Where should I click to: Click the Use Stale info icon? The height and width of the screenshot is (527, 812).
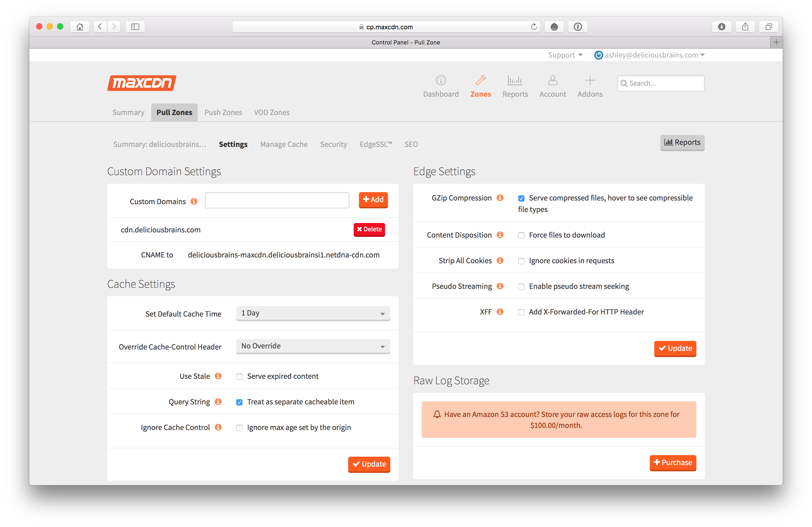pyautogui.click(x=218, y=376)
